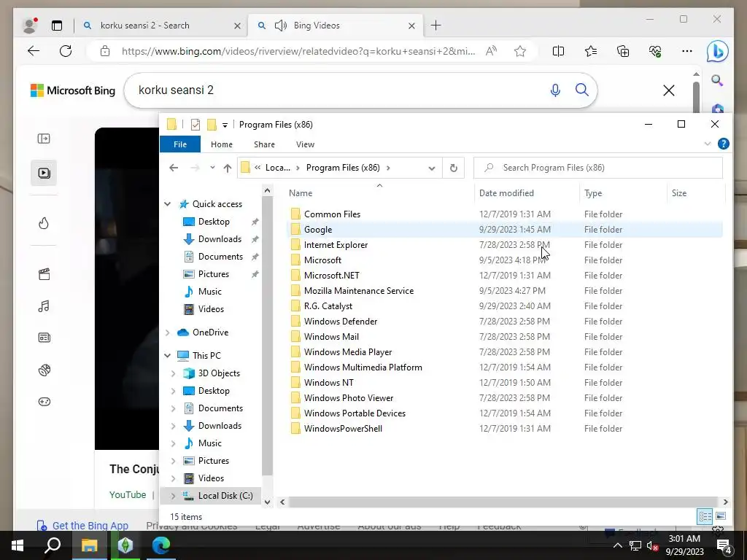
Task: Open Explorer Help question mark icon
Action: (x=723, y=144)
